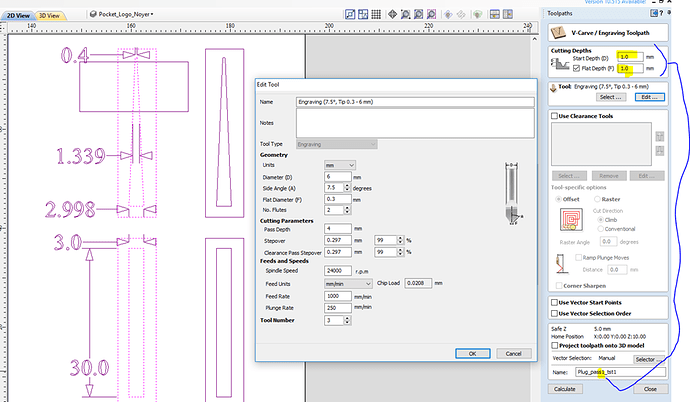Toggle the first snapping icon in view toolbar
Image resolution: width=690 pixels, height=402 pixels.
pyautogui.click(x=350, y=15)
